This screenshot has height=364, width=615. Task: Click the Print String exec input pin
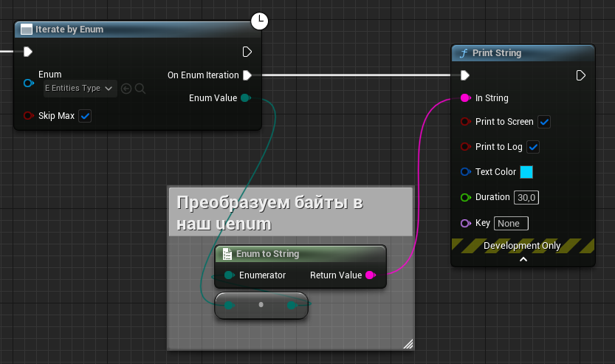(x=464, y=75)
